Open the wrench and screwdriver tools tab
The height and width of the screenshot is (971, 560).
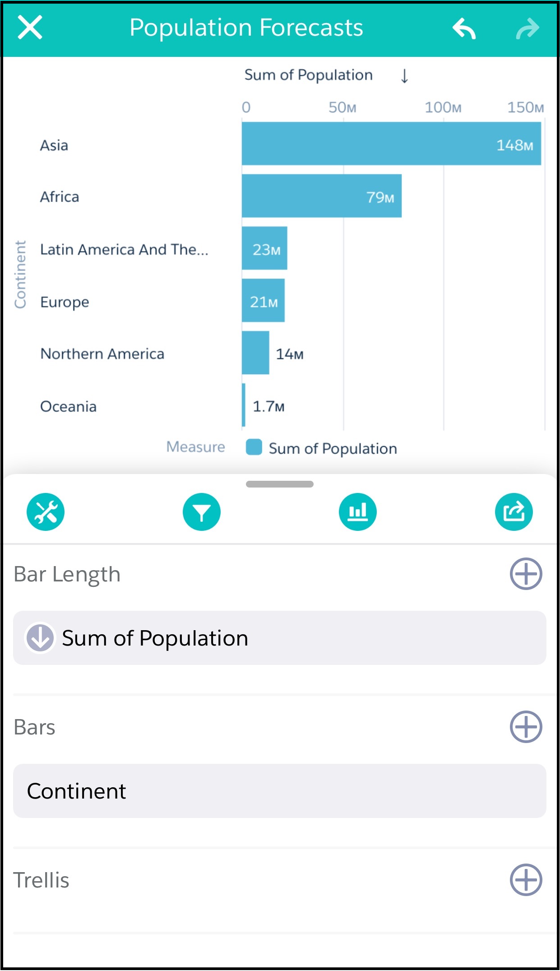(x=46, y=512)
